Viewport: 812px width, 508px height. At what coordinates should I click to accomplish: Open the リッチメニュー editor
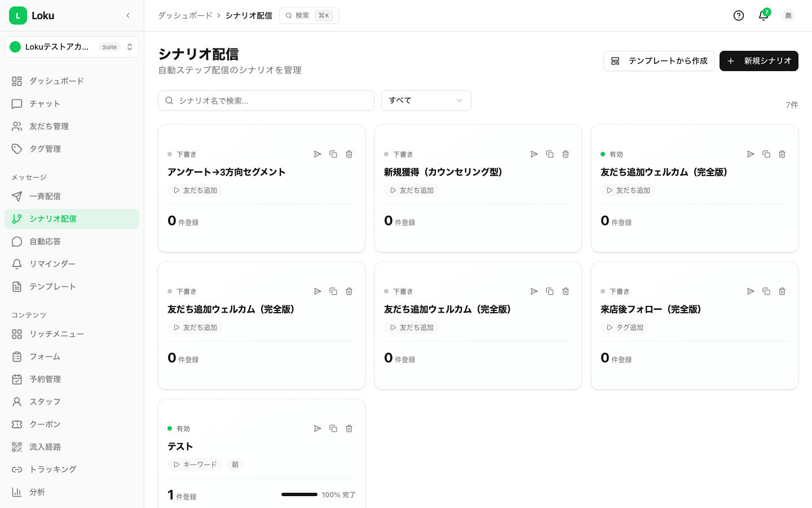(x=56, y=334)
